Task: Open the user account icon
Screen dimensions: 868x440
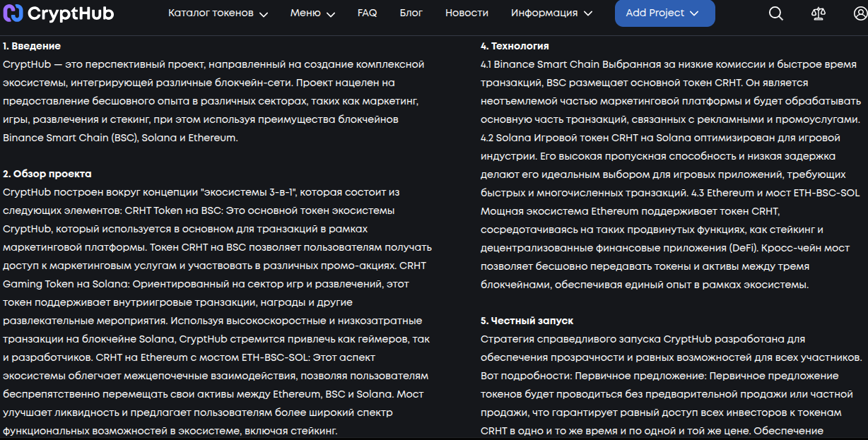Action: click(860, 13)
